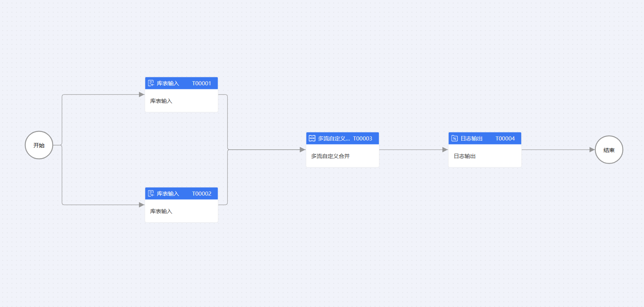Screen dimensions: 644x307
Task: Click the 日志输出 header title of T00004
Action: [472, 139]
